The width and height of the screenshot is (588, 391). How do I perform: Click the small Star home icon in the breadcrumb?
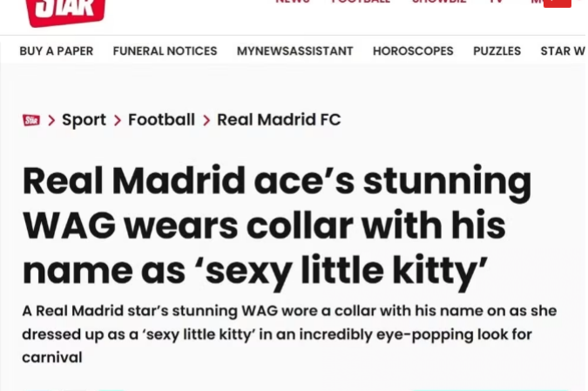(31, 120)
